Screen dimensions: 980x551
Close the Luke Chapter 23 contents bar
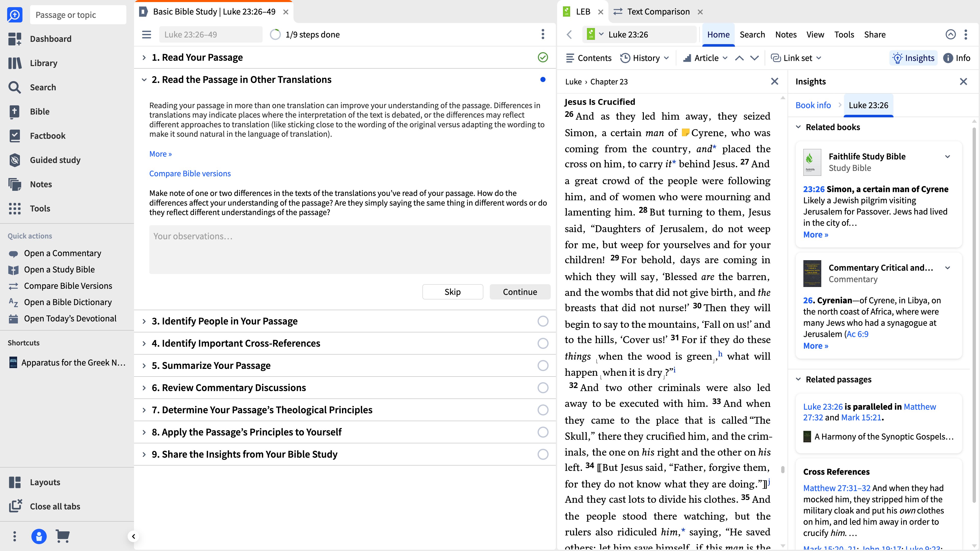pos(775,81)
